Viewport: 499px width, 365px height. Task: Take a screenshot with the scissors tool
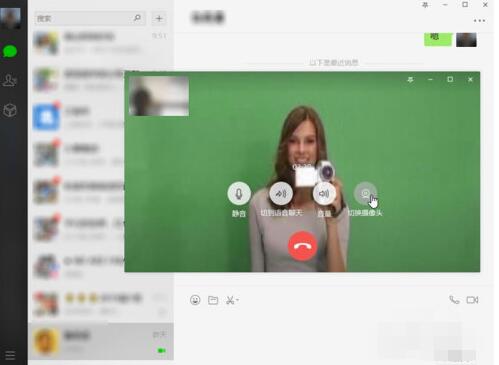click(x=230, y=300)
